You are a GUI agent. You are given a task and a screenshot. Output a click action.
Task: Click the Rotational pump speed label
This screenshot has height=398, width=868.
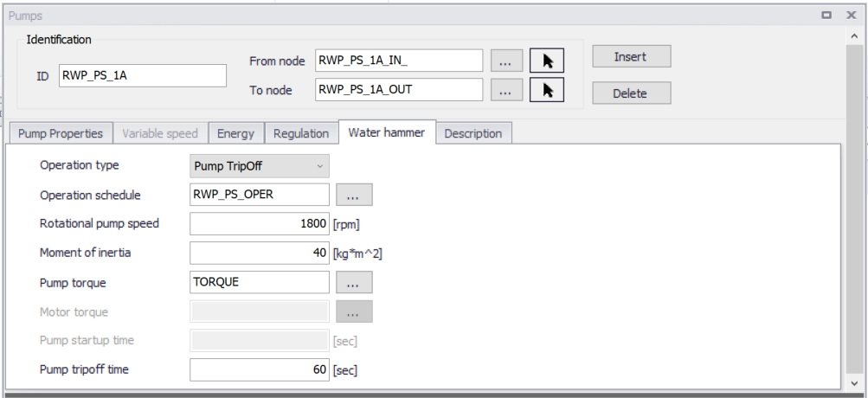100,223
